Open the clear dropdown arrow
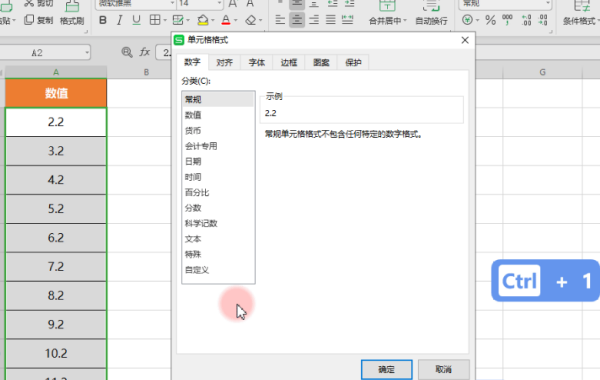The image size is (600, 380). (x=261, y=20)
